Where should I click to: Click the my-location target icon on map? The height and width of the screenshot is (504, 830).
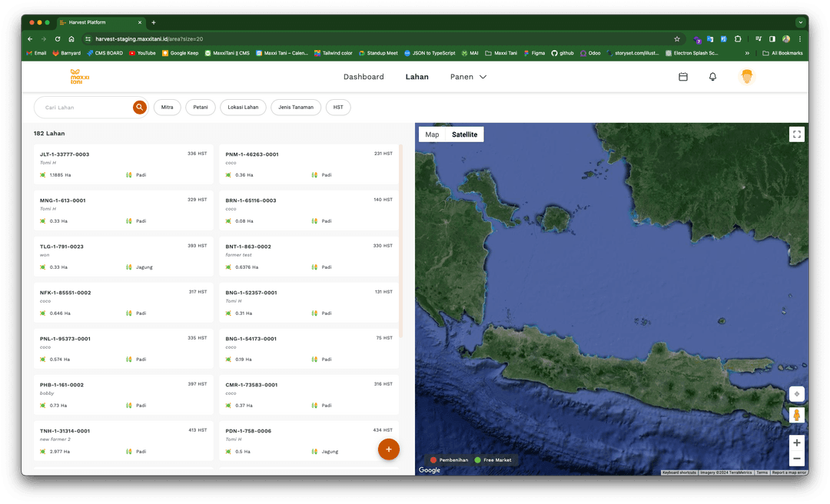coord(797,393)
